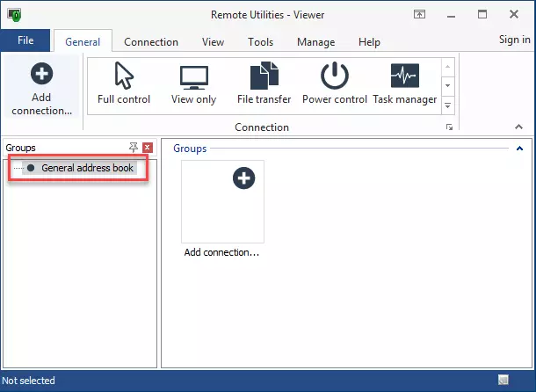Select the View only connection mode
Image resolution: width=536 pixels, height=392 pixels.
(x=194, y=85)
